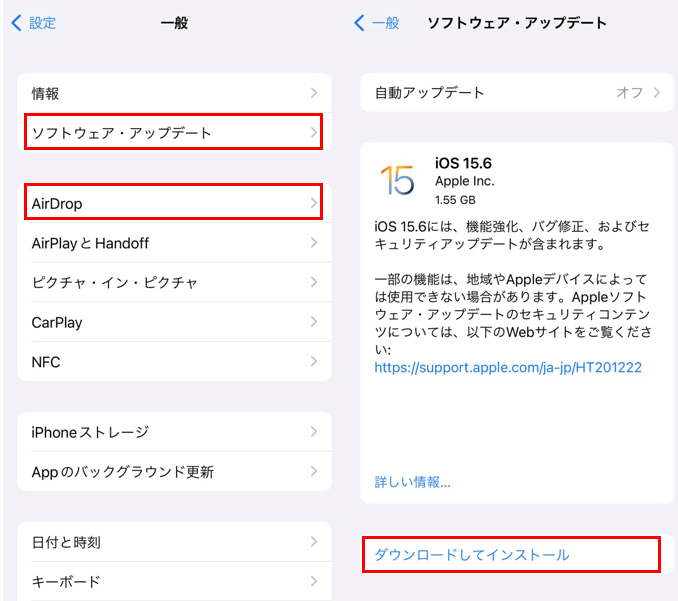This screenshot has width=678, height=601.
Task: Tap the chevron on 日付と時刻 row
Action: [x=314, y=541]
